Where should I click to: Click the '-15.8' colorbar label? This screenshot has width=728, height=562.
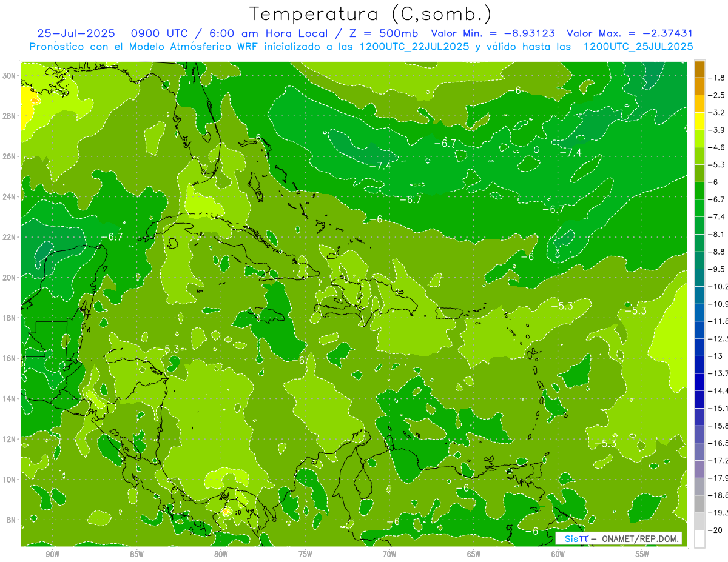[718, 426]
